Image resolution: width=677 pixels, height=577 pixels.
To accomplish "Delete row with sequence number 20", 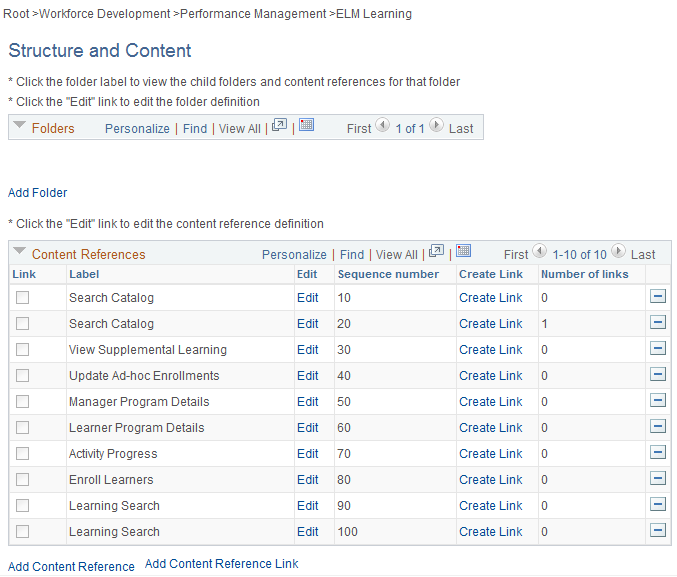I will pos(658,322).
